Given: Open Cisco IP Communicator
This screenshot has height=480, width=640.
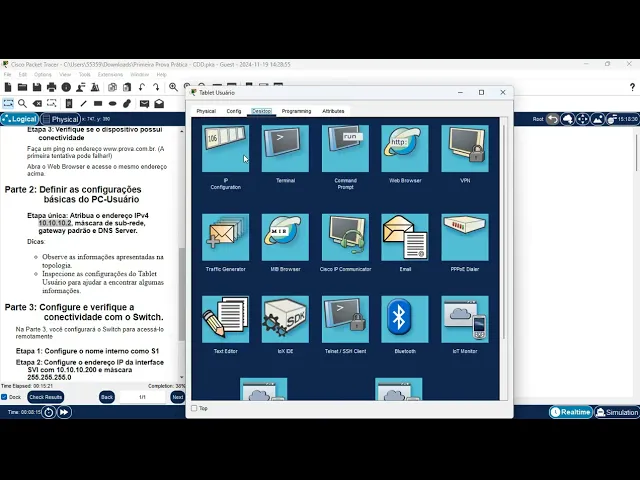Looking at the screenshot, I should pos(345,237).
